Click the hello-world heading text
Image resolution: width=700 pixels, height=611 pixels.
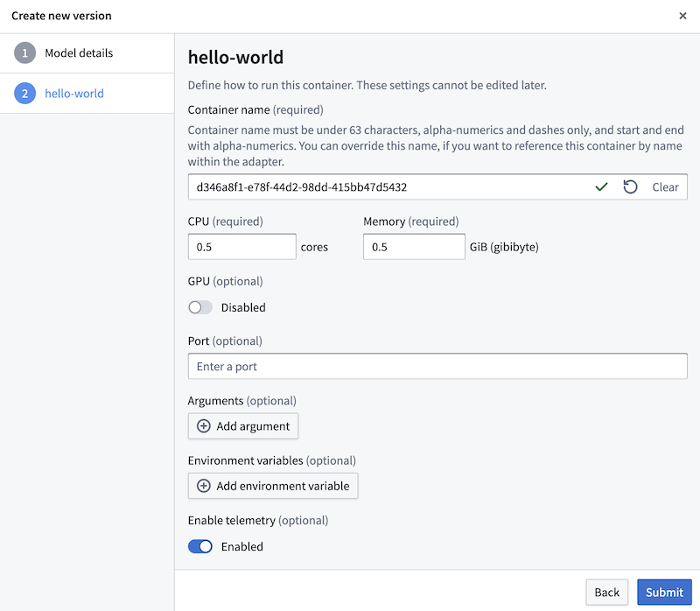(x=235, y=57)
